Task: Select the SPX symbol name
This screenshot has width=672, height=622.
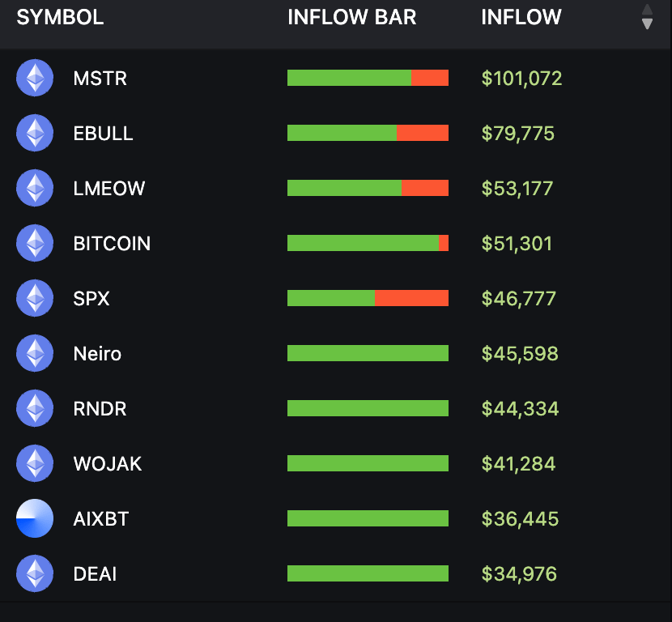Action: 91,298
